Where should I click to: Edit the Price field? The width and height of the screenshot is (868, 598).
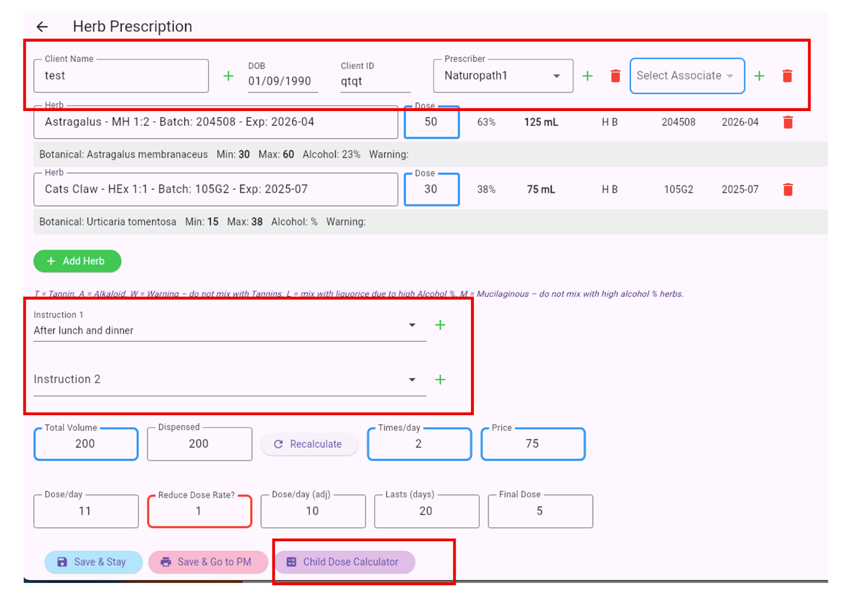coord(533,444)
